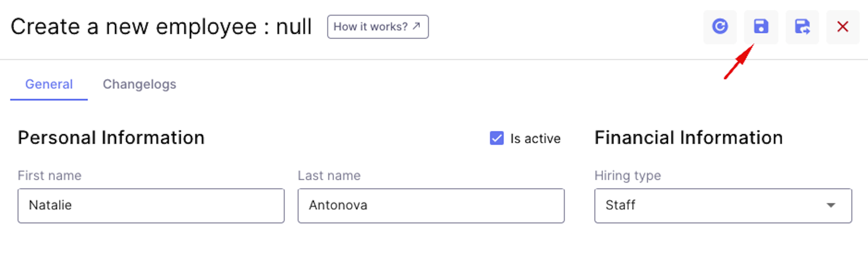
Task: Select the General tab
Action: click(x=49, y=84)
